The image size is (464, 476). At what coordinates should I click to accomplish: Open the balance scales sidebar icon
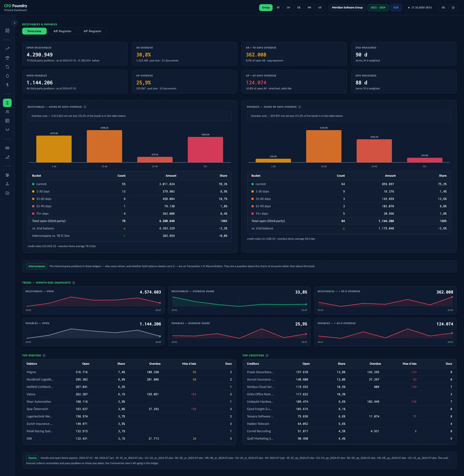click(x=7, y=58)
